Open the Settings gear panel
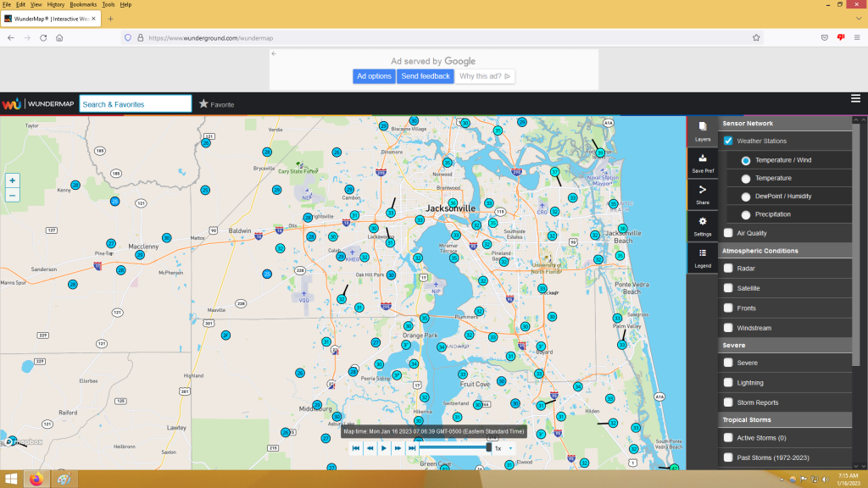Screen dimensions: 868x488 703,226
